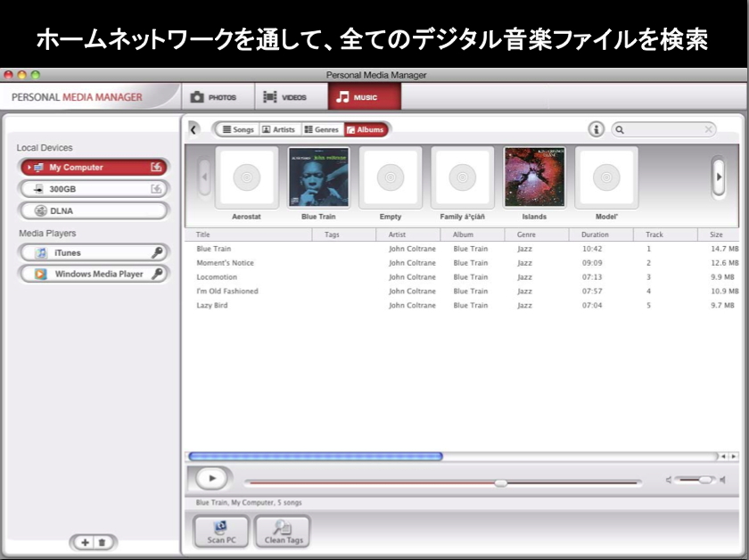
Task: Click size 12.6 MB cell
Action: (725, 263)
